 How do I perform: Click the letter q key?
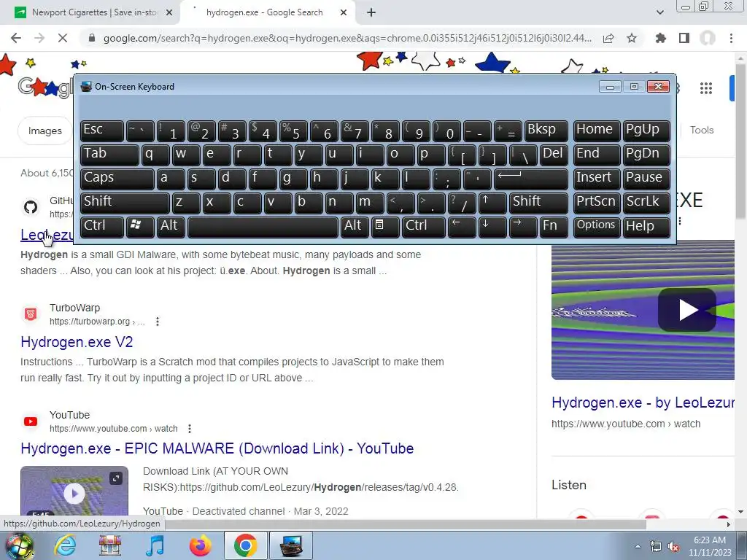(x=155, y=155)
